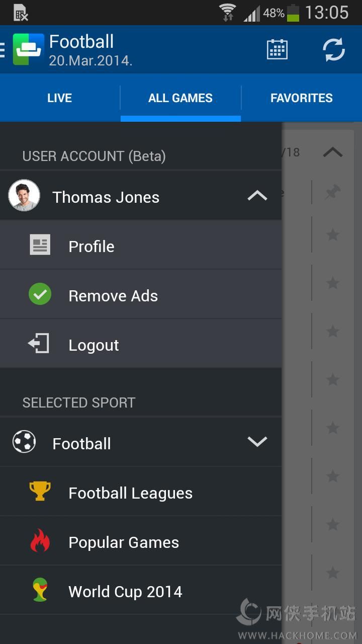This screenshot has height=644, width=362.
Task: Toggle the green Remove Ads checkmark
Action: tap(40, 294)
